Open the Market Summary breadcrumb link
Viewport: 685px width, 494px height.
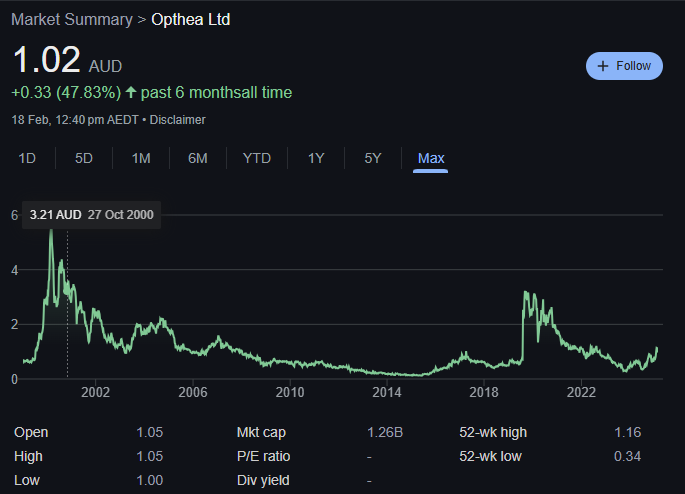[x=71, y=19]
